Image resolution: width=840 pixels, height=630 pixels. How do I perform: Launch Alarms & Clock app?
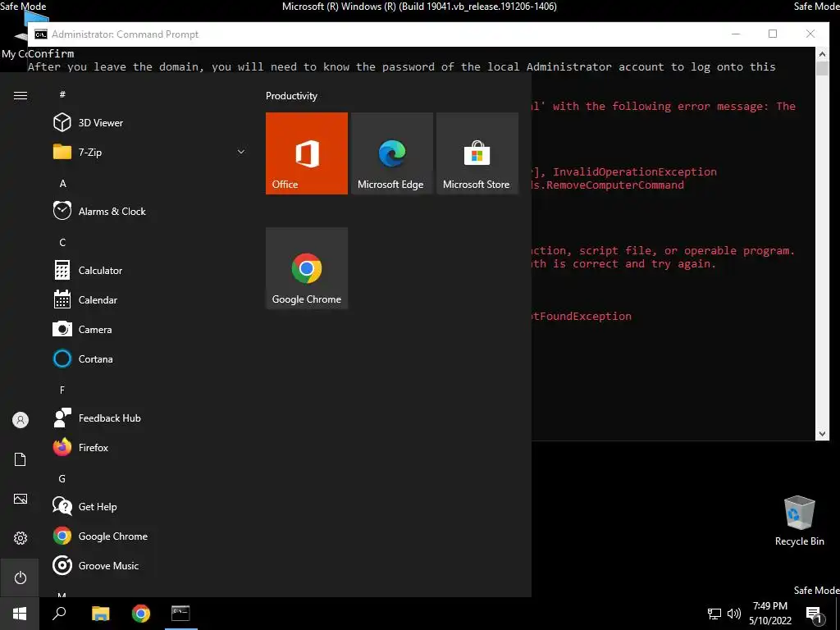150,211
